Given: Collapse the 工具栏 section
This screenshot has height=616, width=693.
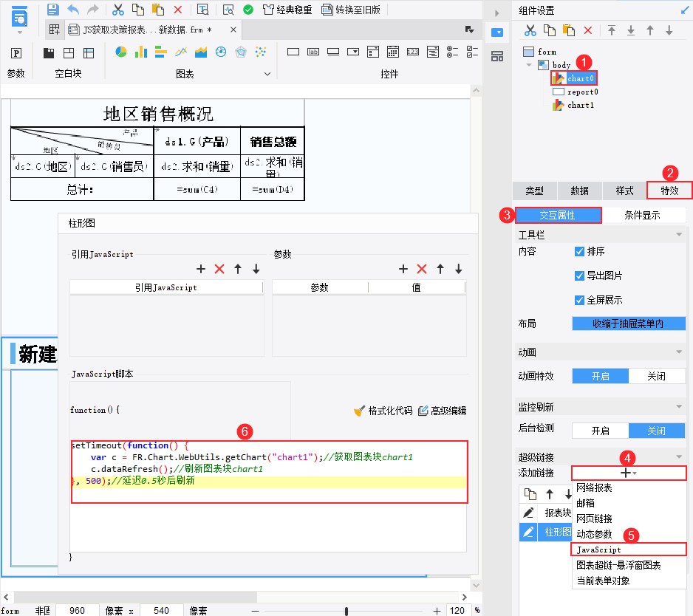Looking at the screenshot, I should pyautogui.click(x=679, y=235).
